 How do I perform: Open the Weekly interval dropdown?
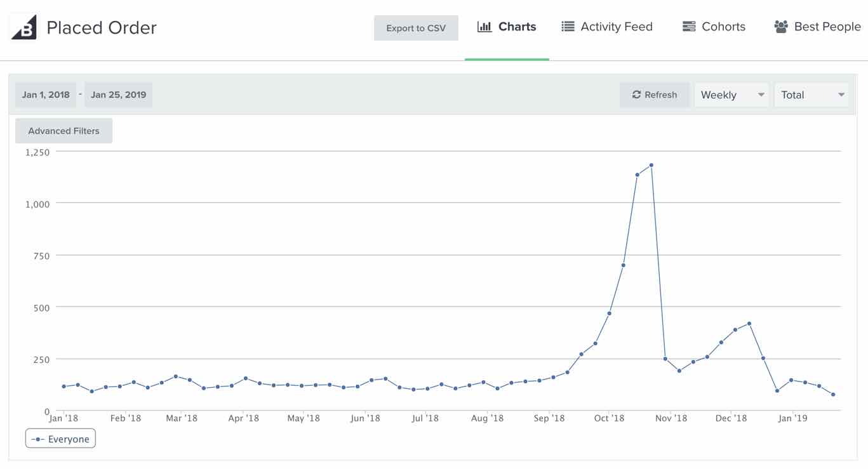(x=731, y=95)
